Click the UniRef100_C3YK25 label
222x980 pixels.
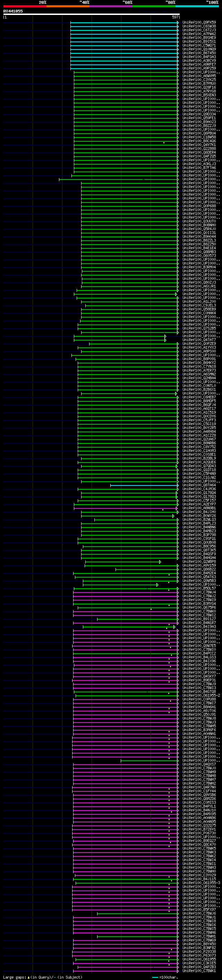pos(199,80)
